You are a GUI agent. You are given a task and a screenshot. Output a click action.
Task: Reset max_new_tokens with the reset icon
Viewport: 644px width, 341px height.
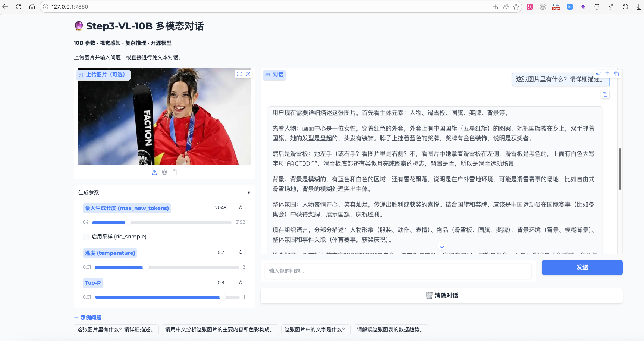[241, 207]
